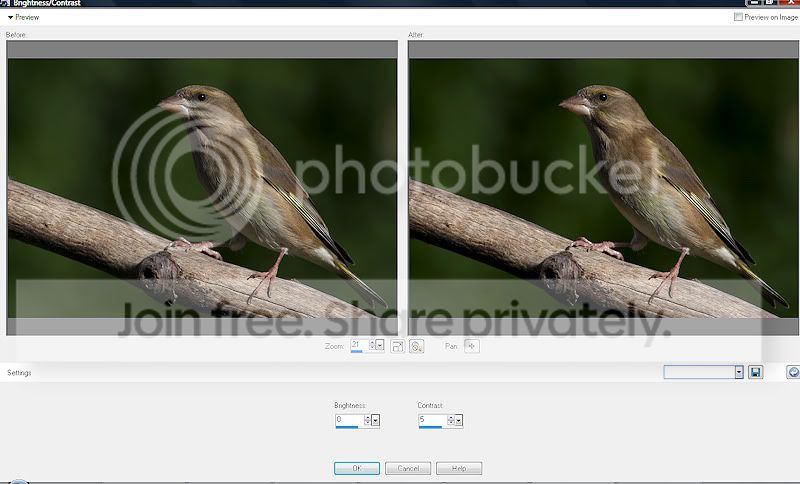
Task: Enable the Preview on Image checkbox
Action: pos(738,17)
